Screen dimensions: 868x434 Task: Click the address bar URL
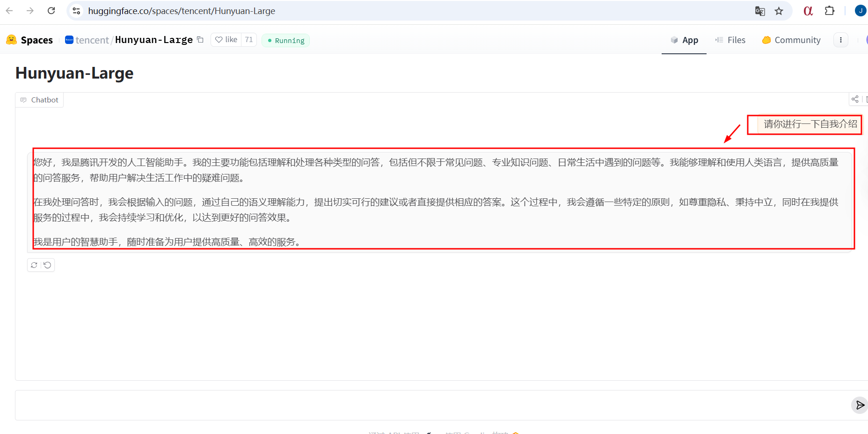click(182, 11)
